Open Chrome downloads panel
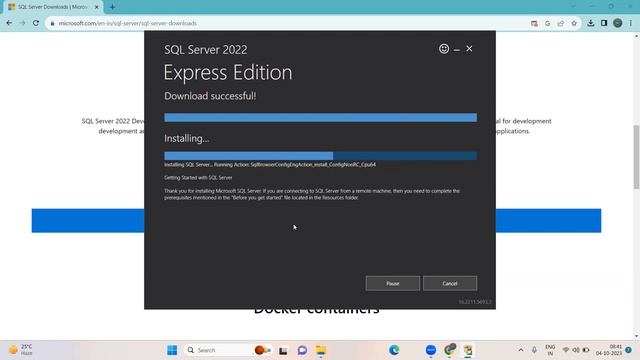Image resolution: width=640 pixels, height=360 pixels. coord(591,23)
